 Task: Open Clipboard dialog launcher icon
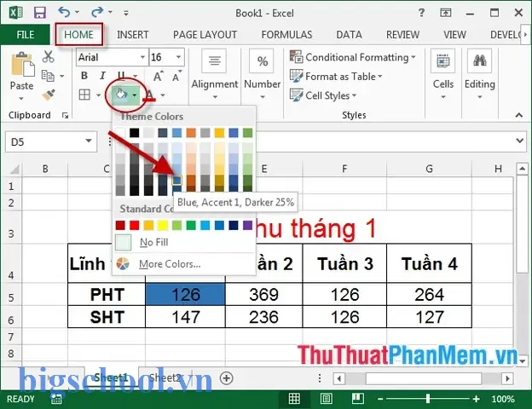click(x=65, y=116)
